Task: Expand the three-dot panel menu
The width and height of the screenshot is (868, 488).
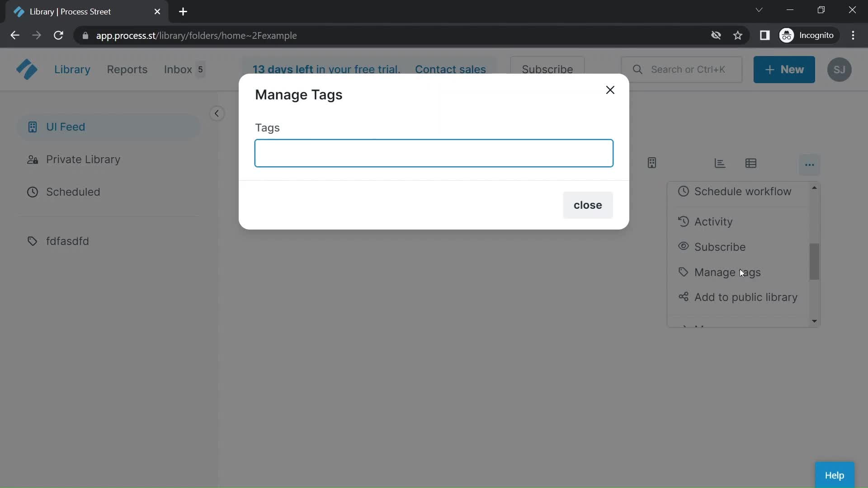Action: coord(809,163)
